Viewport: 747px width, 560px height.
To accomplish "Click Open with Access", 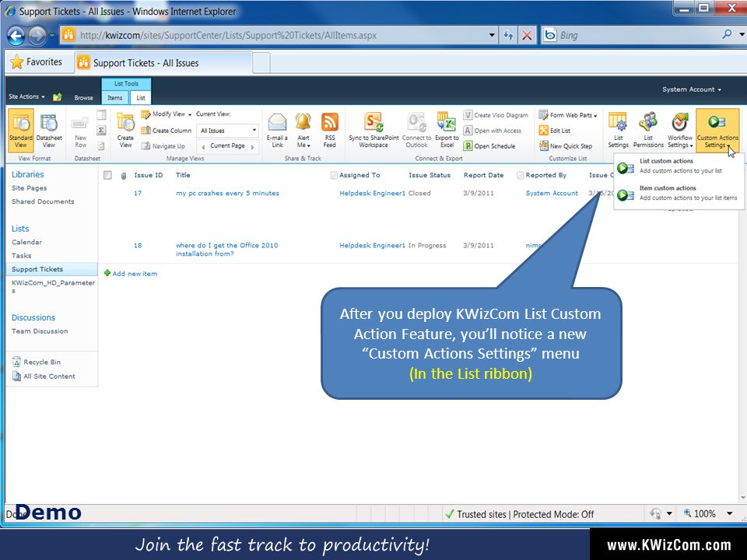I will pyautogui.click(x=493, y=131).
